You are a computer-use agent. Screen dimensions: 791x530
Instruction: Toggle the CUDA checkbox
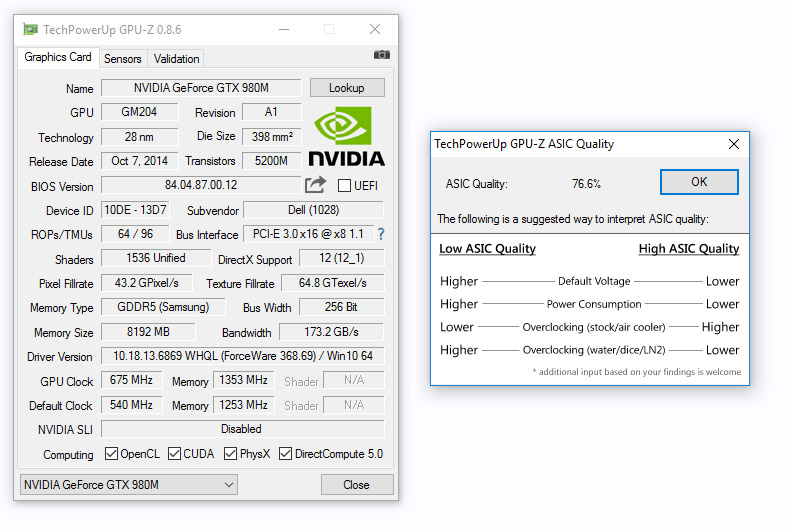pyautogui.click(x=174, y=453)
